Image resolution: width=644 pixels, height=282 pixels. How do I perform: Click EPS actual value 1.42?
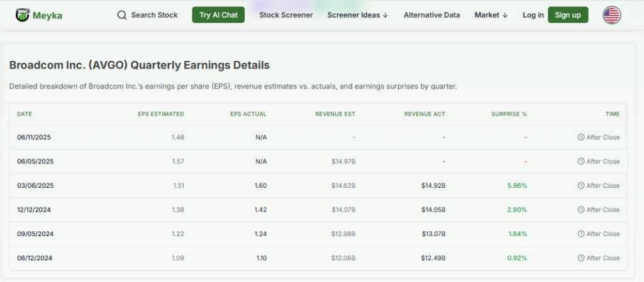(x=260, y=210)
